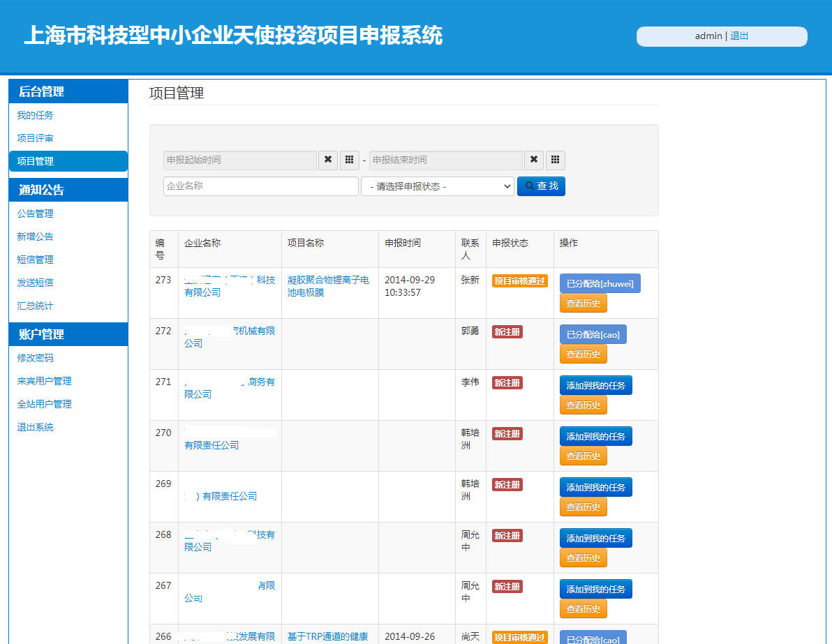Clear the start date with X icon
Screen dimensions: 832x644
[x=328, y=160]
